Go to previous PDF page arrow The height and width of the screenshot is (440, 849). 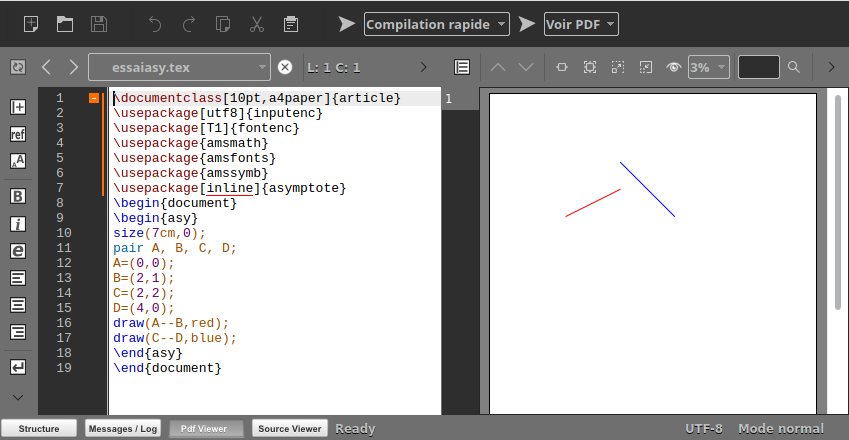[498, 67]
